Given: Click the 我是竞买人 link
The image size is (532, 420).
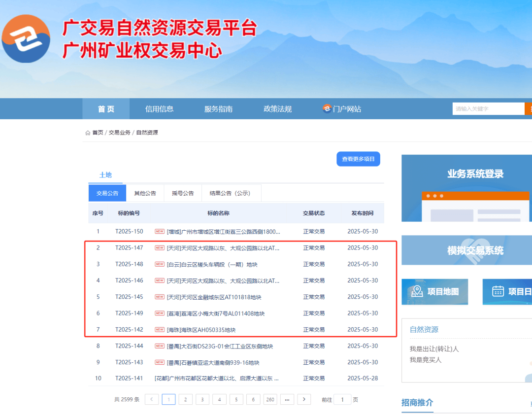Looking at the screenshot, I should pyautogui.click(x=426, y=359).
